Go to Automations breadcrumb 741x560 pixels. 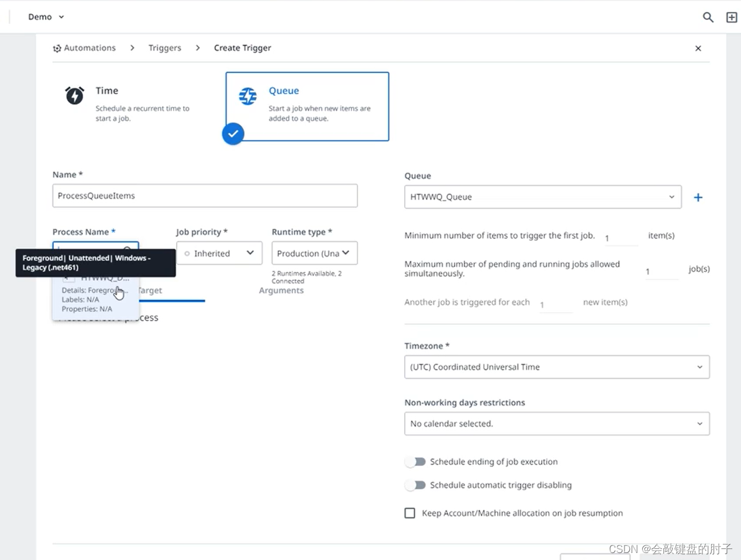[x=89, y=48]
